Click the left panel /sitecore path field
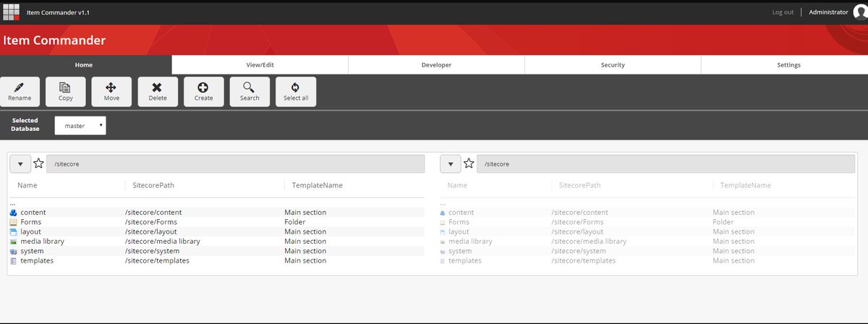Viewport: 868px width, 324px height. coord(235,164)
